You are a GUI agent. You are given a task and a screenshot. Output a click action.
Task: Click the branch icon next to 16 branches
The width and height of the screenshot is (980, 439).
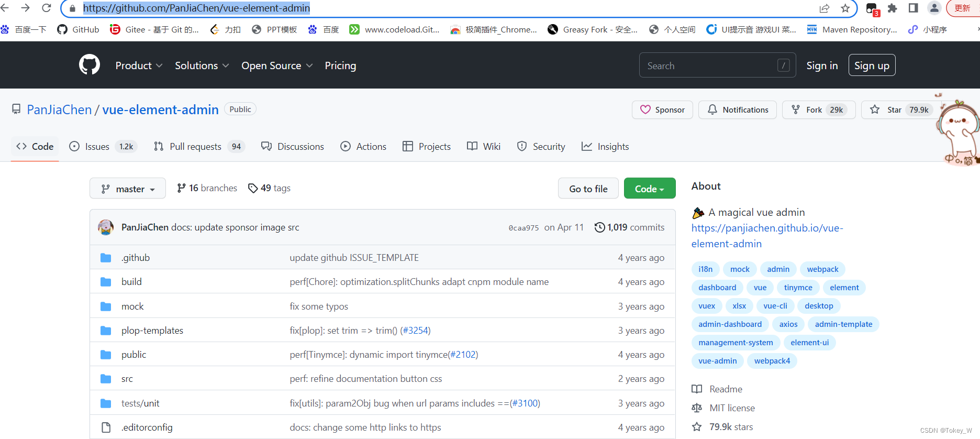coord(181,188)
